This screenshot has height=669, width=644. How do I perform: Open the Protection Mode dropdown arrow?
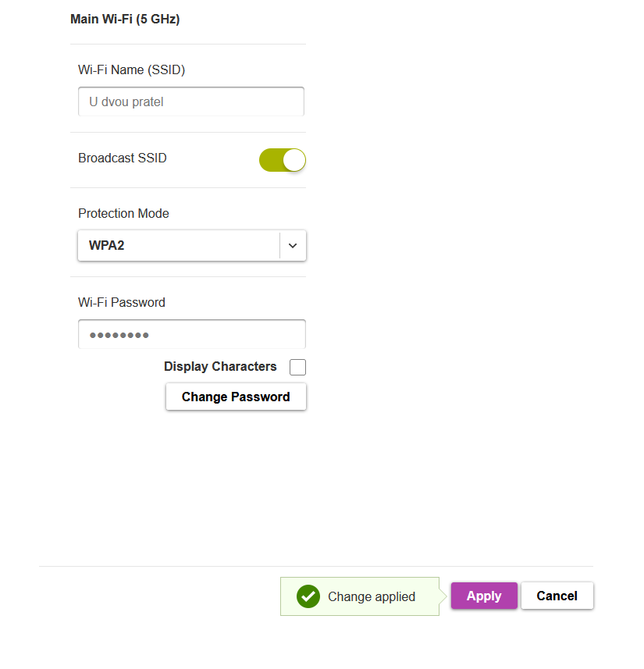(x=293, y=245)
